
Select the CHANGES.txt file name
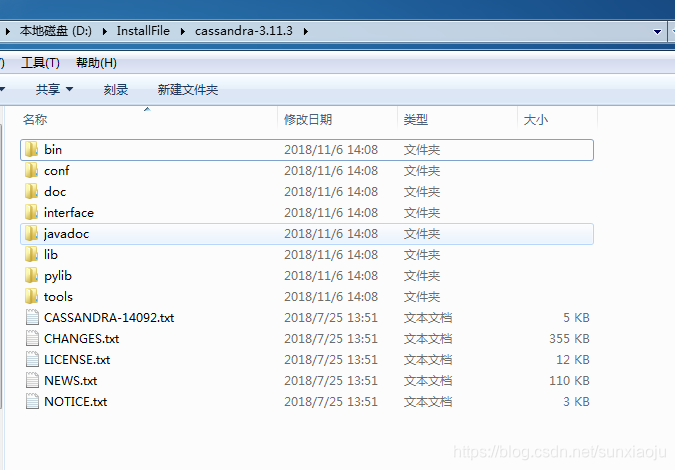coord(82,339)
